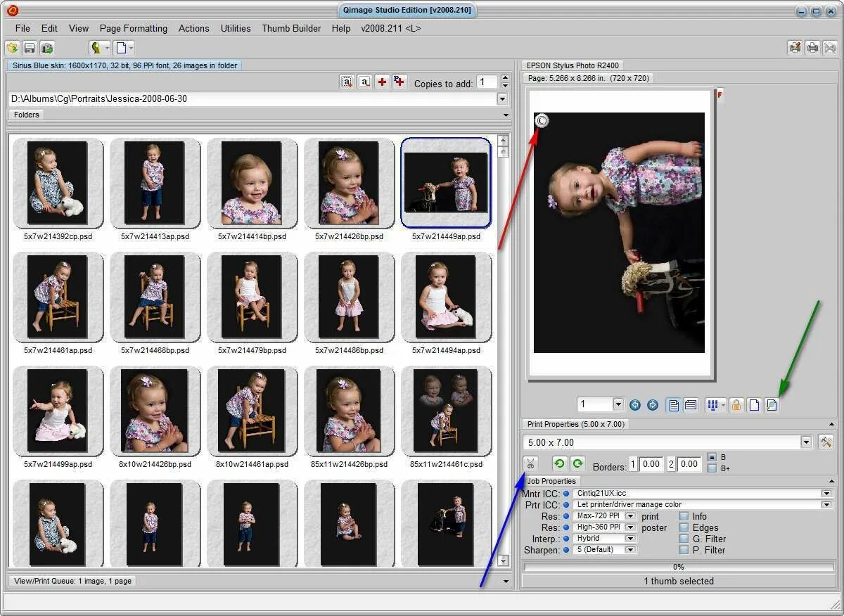Enable the Edges checkbox
The image size is (844, 616).
[x=684, y=527]
